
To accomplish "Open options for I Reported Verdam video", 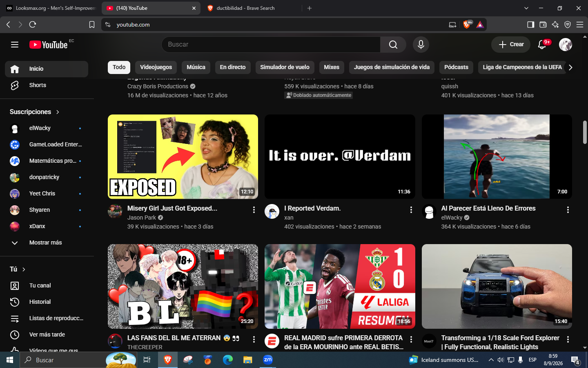I will 411,210.
